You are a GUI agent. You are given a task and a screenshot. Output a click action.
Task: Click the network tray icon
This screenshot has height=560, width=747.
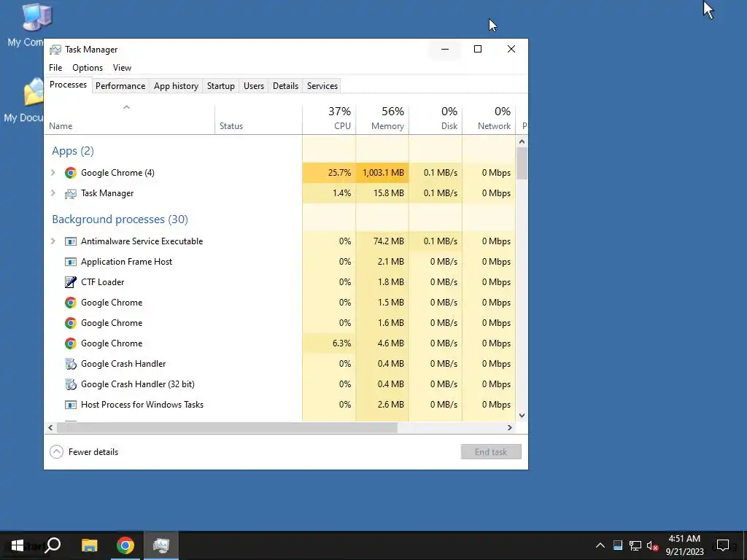click(635, 545)
